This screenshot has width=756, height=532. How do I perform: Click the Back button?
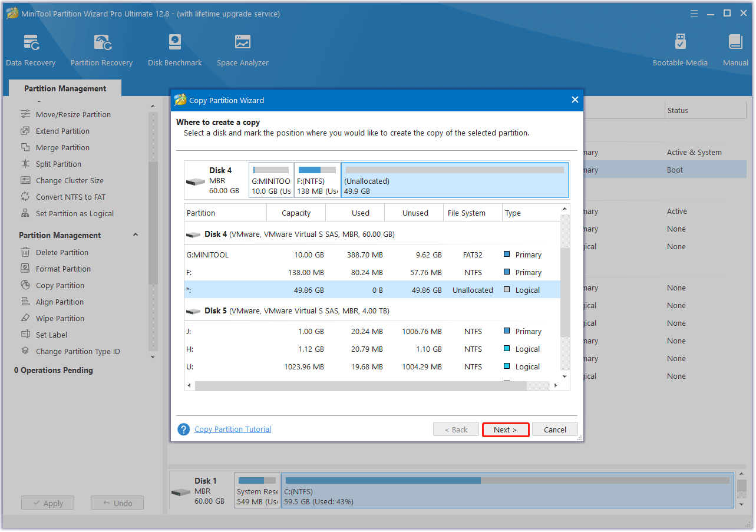coord(455,429)
